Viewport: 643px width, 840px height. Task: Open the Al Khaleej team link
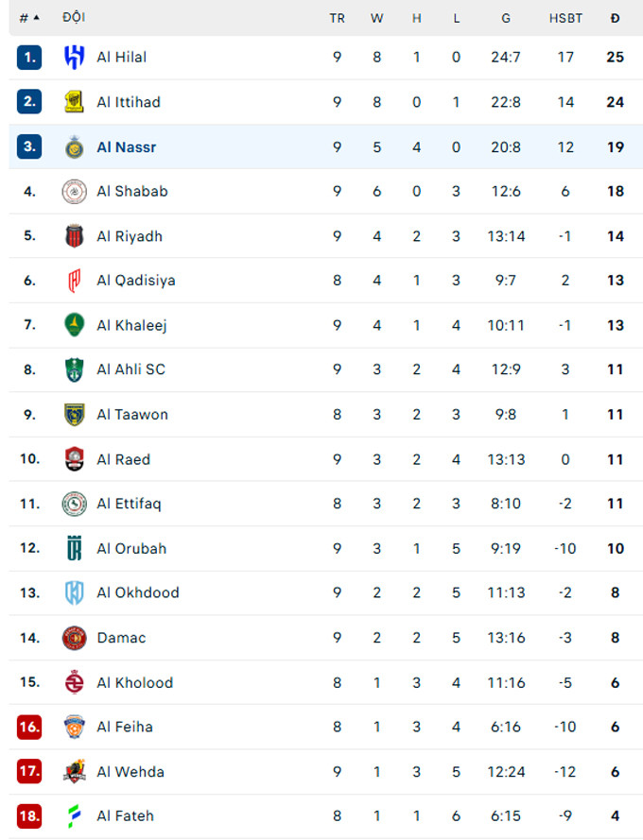coord(131,325)
